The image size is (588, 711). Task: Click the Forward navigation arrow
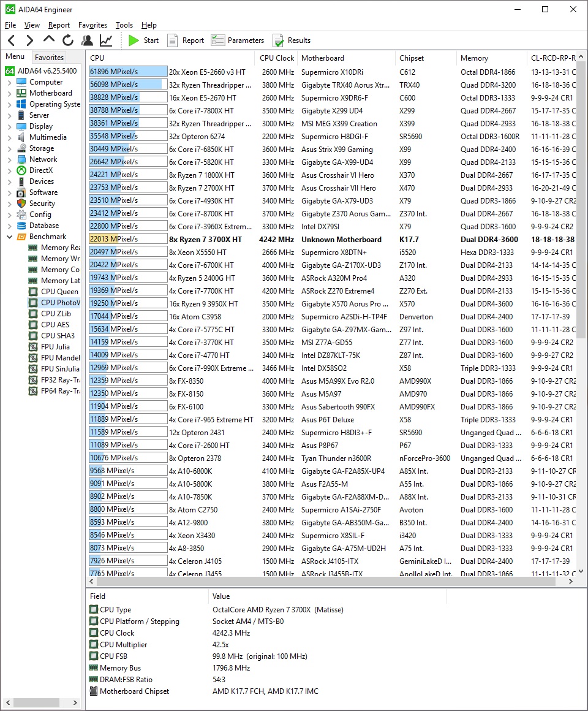29,40
